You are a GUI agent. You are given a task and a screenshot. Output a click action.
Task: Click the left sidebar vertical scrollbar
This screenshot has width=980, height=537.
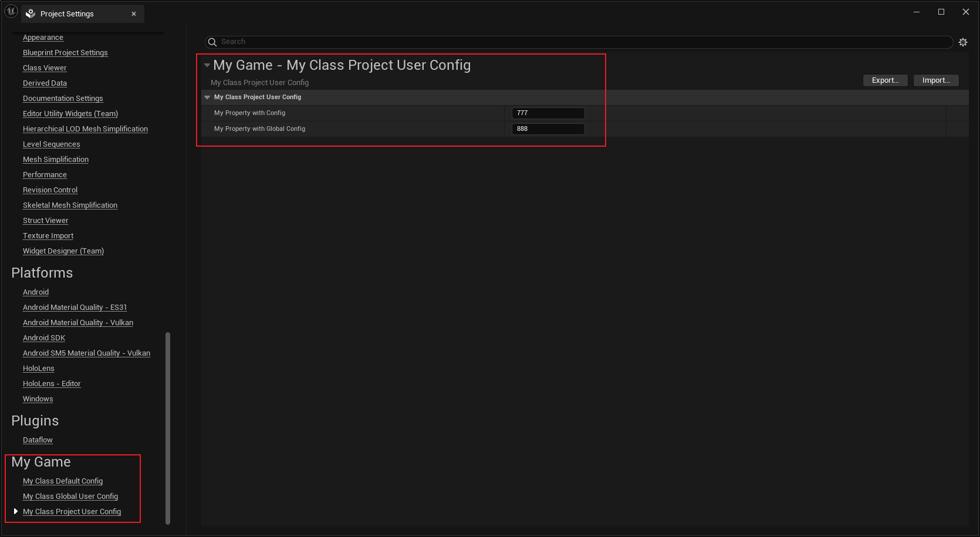168,427
